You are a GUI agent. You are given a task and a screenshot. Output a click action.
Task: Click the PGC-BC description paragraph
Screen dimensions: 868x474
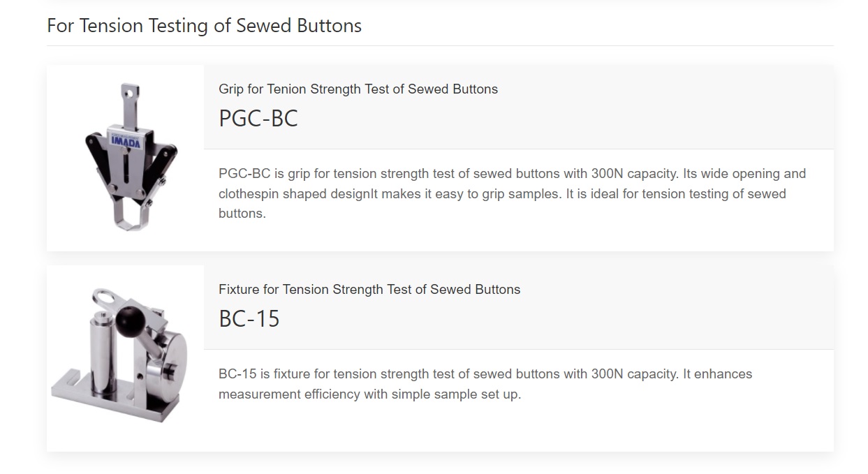(512, 193)
